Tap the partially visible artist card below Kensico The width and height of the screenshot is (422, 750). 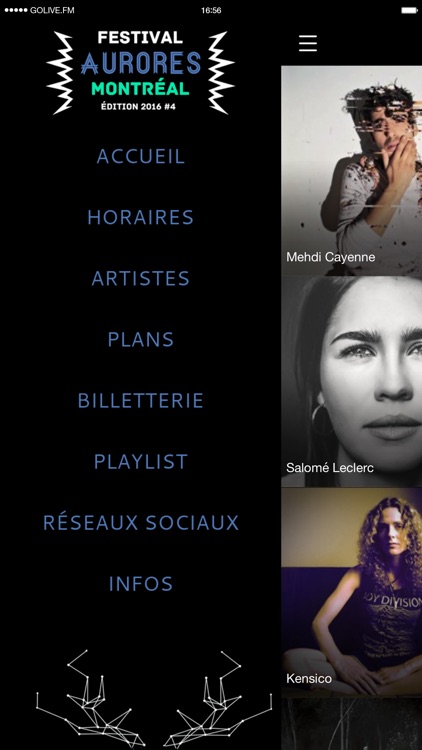[x=352, y=724]
